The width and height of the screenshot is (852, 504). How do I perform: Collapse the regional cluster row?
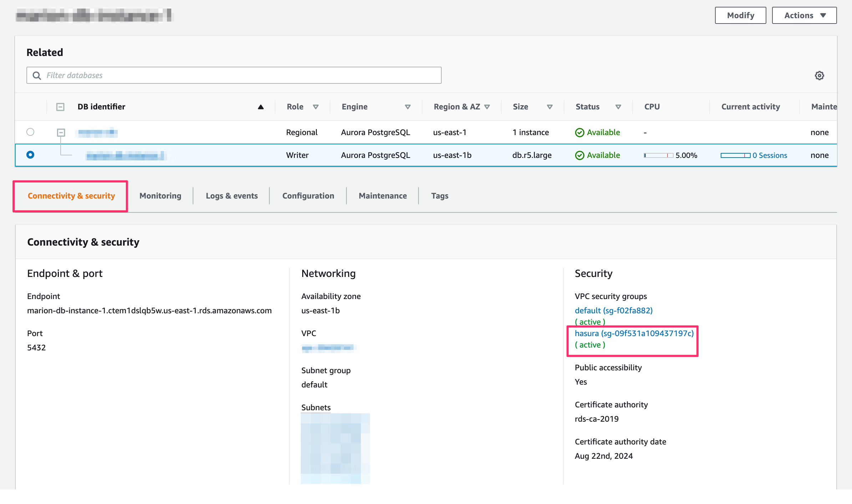click(x=61, y=132)
